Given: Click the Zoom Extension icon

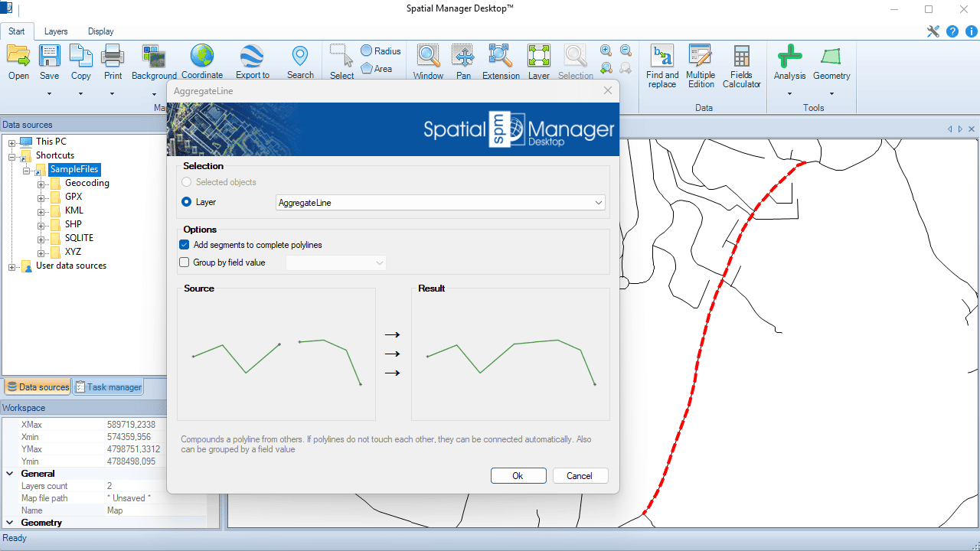Looking at the screenshot, I should click(501, 56).
